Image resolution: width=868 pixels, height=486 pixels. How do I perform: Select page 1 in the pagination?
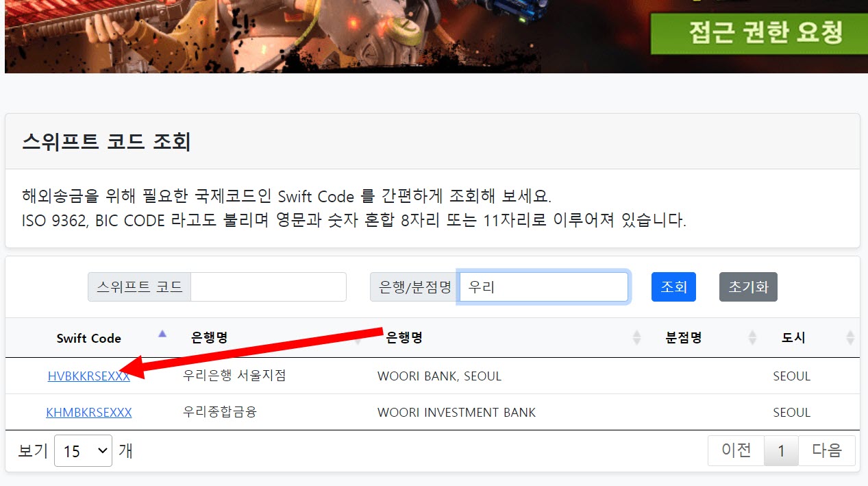tap(781, 450)
